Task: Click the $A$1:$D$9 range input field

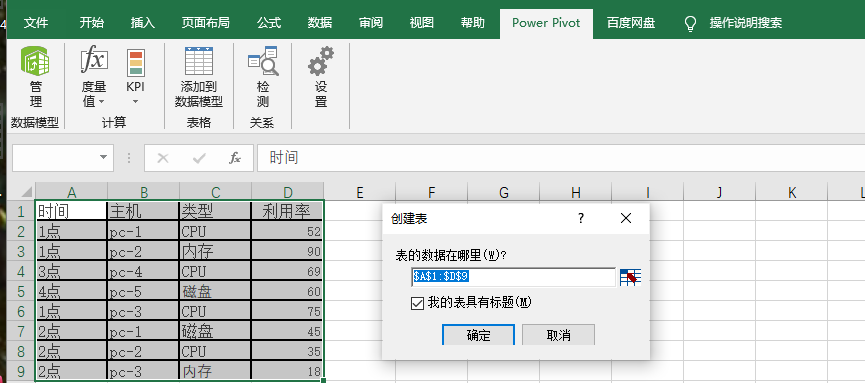Action: pyautogui.click(x=514, y=277)
